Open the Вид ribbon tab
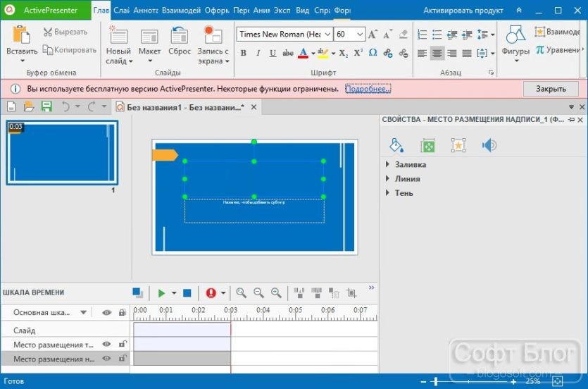 point(302,11)
